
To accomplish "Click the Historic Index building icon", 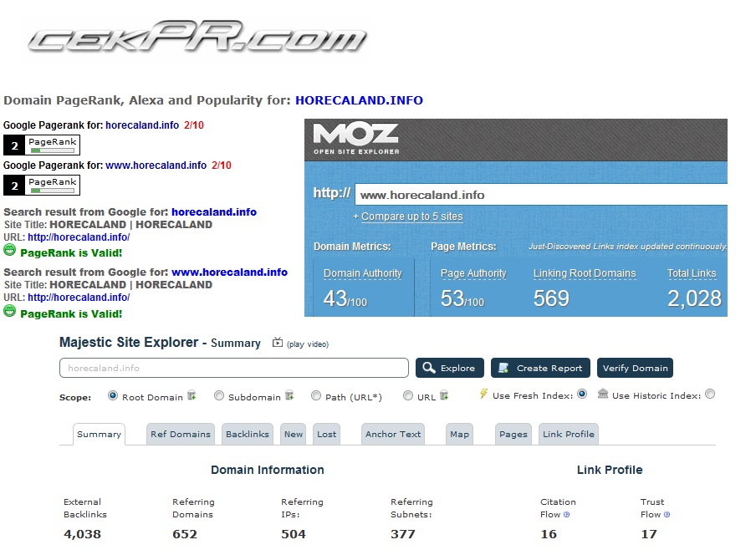I will click(603, 394).
